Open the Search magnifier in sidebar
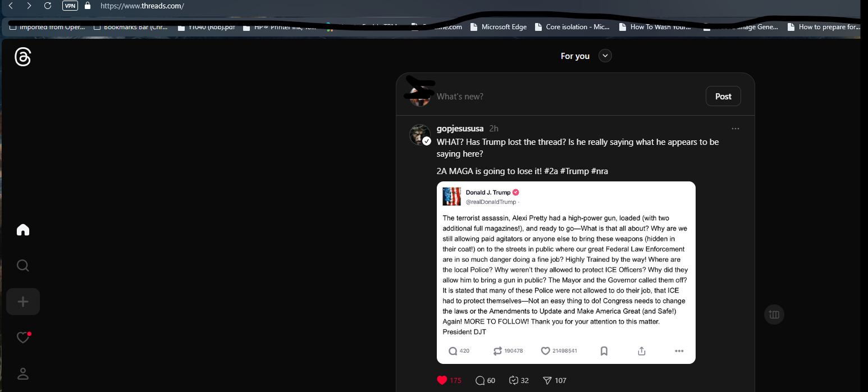 [x=23, y=266]
